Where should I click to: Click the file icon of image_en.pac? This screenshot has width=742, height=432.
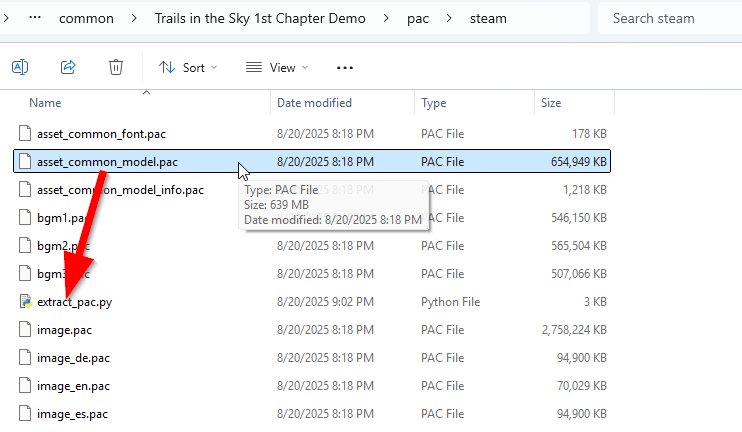tap(25, 385)
